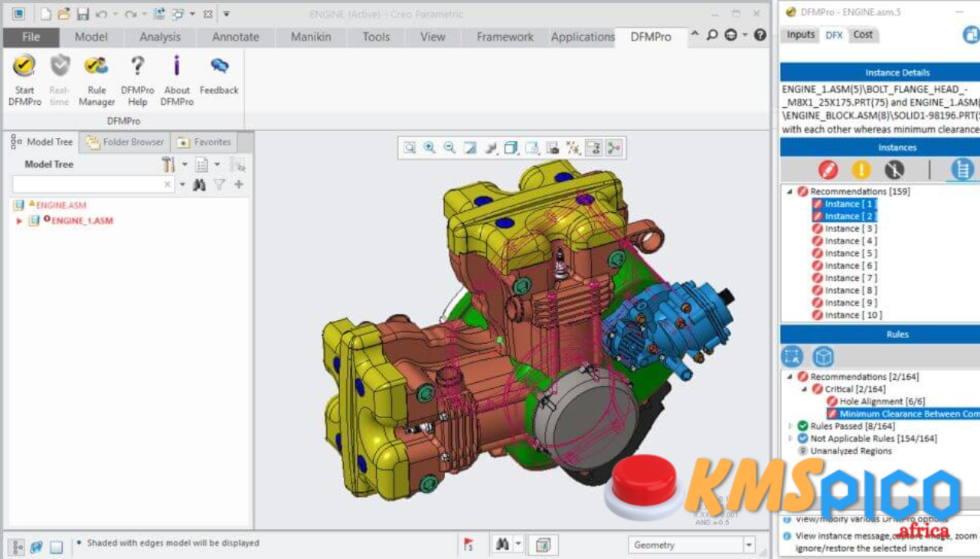Viewport: 980px width, 559px height.
Task: Click the save icon in graphics toolbar
Action: pos(552,148)
